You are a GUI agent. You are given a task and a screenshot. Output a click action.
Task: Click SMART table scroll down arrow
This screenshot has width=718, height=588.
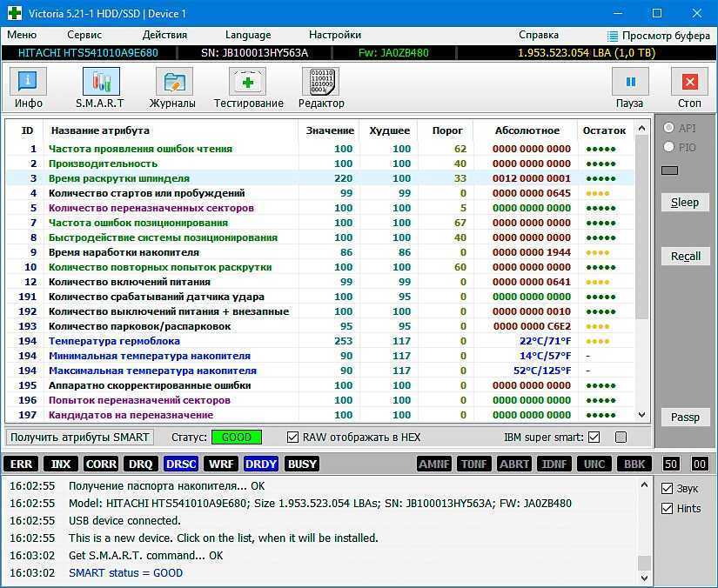(x=641, y=415)
